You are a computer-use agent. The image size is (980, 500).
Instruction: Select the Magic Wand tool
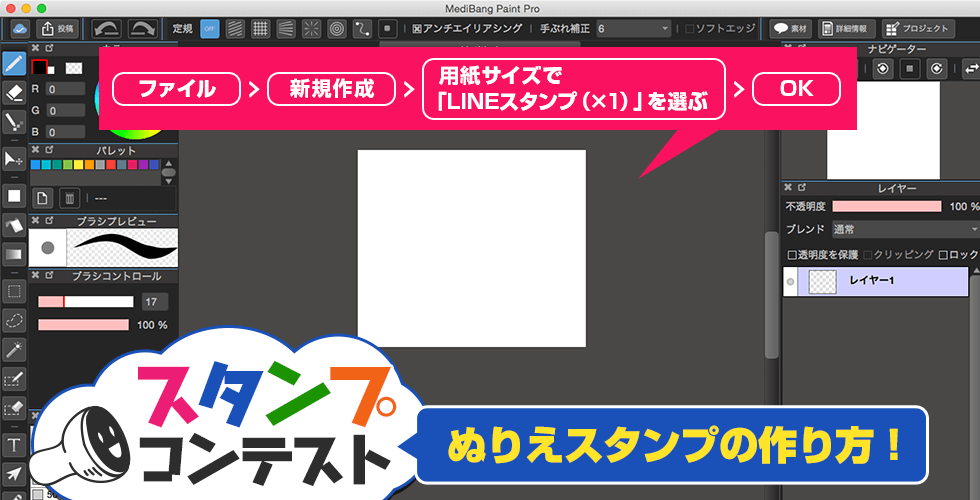pos(14,350)
